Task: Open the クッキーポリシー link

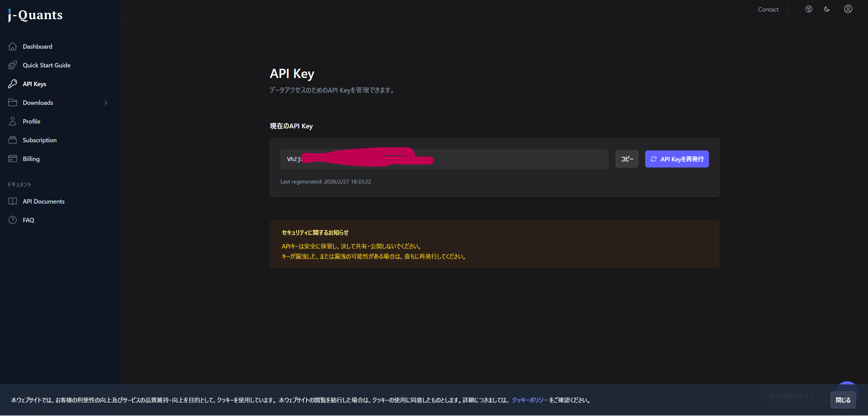Action: (530, 400)
